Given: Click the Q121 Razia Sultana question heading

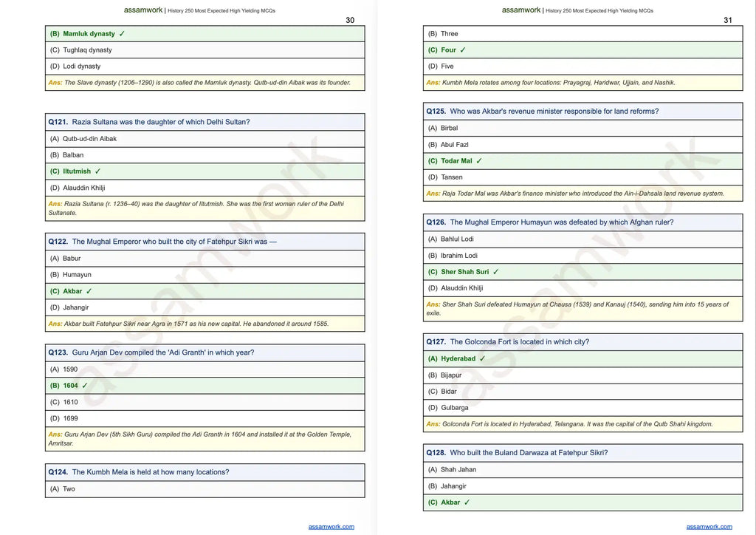Looking at the screenshot, I should (205, 122).
